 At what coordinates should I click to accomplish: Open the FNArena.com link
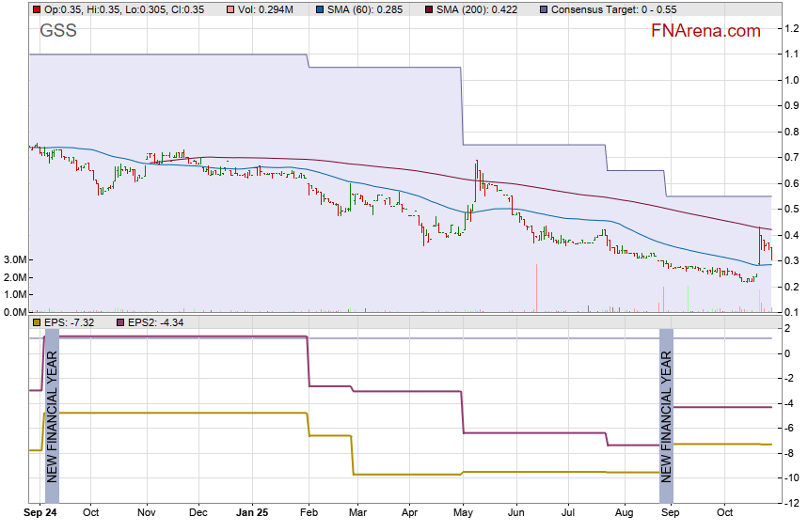705,31
